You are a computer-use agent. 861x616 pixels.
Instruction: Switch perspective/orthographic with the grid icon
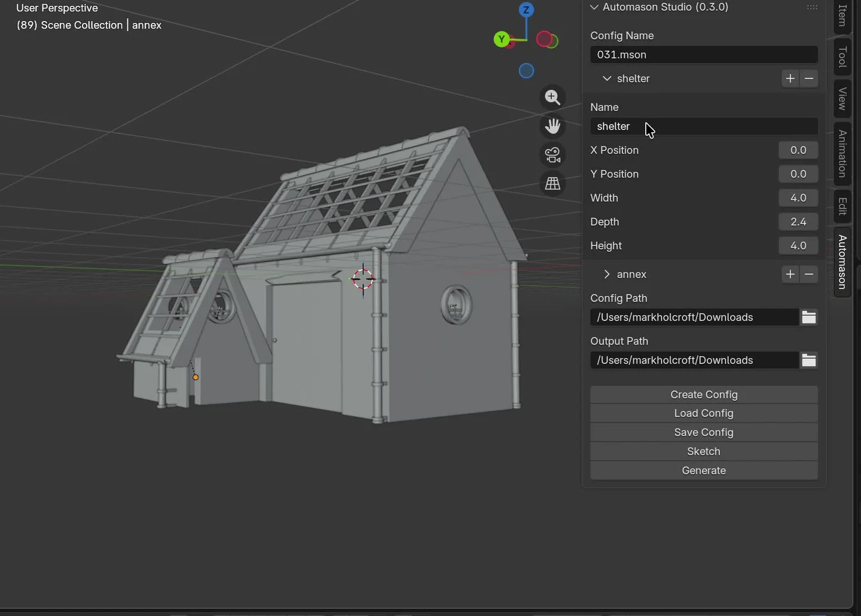[552, 183]
